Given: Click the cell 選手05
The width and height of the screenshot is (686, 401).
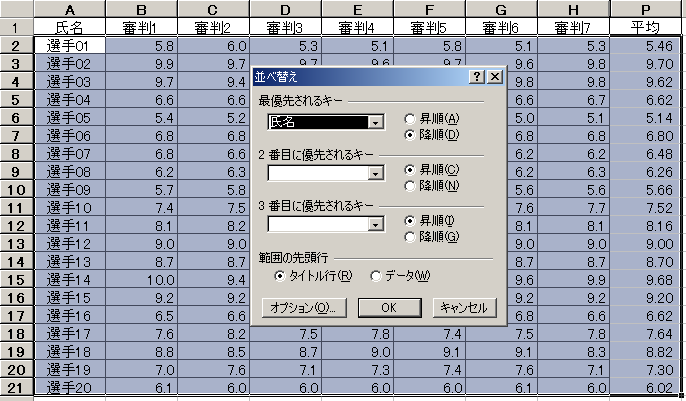Looking at the screenshot, I should click(x=70, y=118).
